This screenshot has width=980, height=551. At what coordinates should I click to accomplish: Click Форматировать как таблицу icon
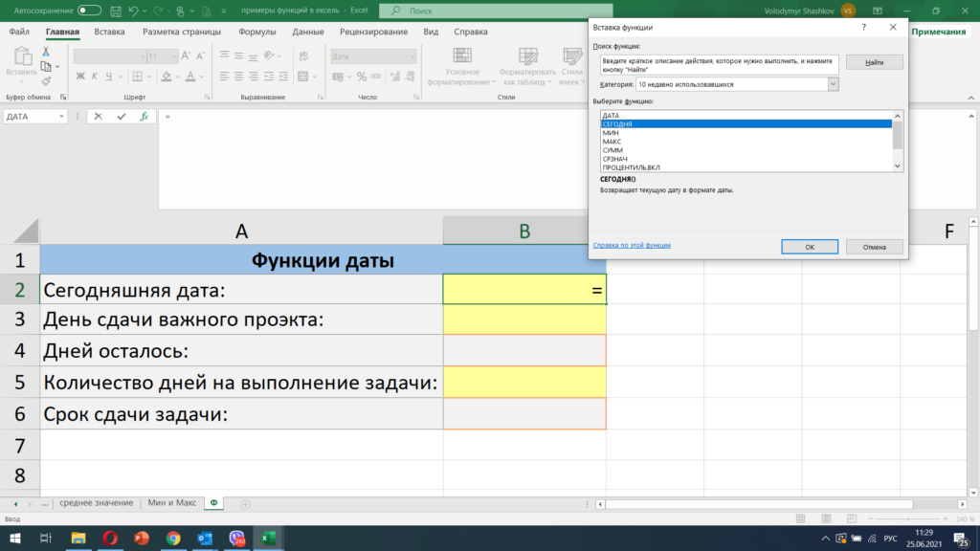click(528, 55)
